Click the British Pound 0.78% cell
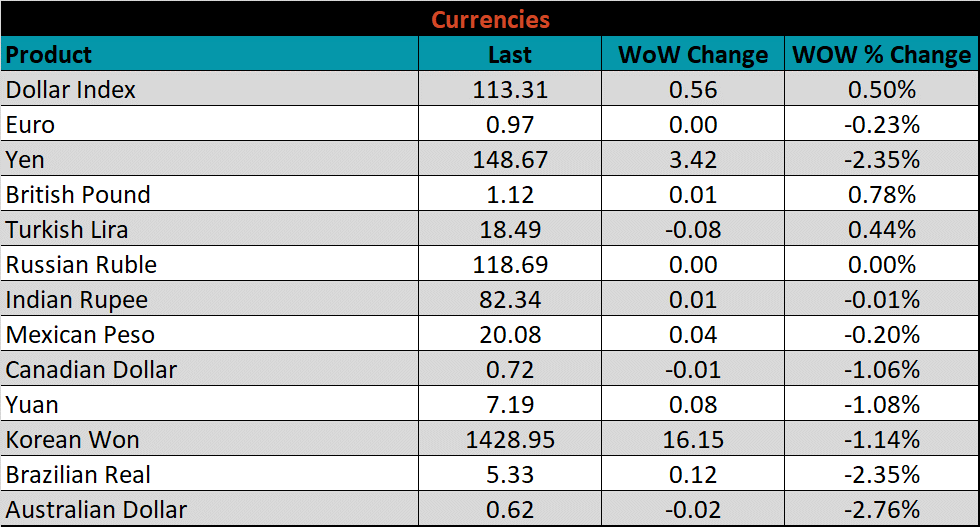The image size is (980, 527). [881, 195]
